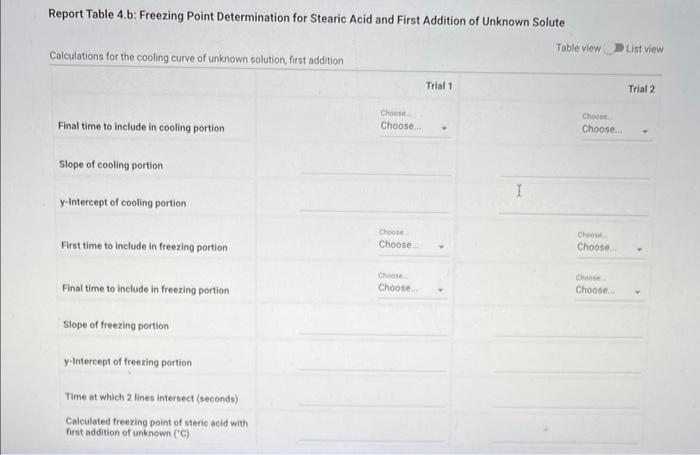This screenshot has width=700, height=455.
Task: Focus Trial 1 lines intersect time field
Action: pyautogui.click(x=376, y=397)
